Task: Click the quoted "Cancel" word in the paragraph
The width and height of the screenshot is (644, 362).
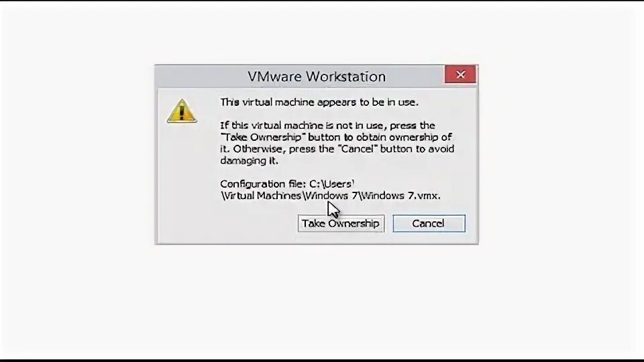Action: pyautogui.click(x=356, y=149)
